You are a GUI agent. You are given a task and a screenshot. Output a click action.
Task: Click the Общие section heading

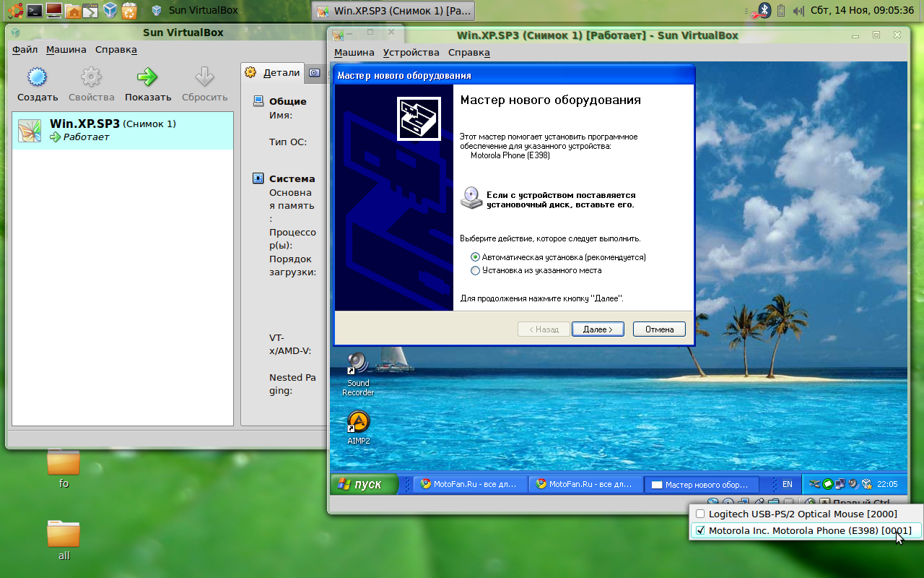288,101
